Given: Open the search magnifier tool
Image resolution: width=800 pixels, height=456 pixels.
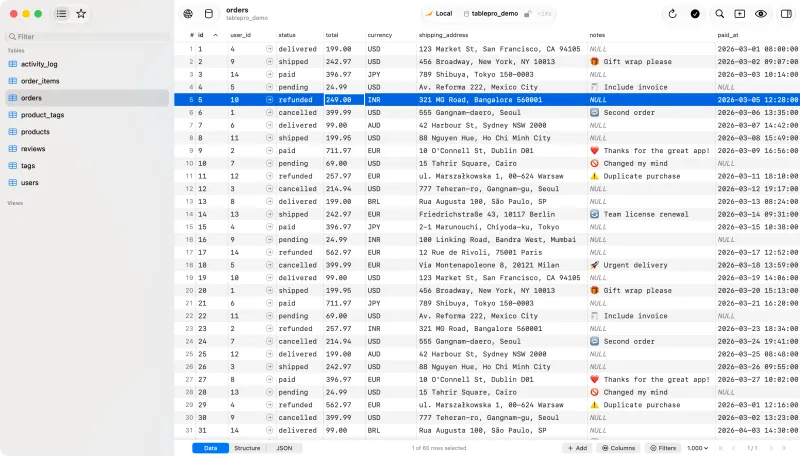Looking at the screenshot, I should [719, 14].
